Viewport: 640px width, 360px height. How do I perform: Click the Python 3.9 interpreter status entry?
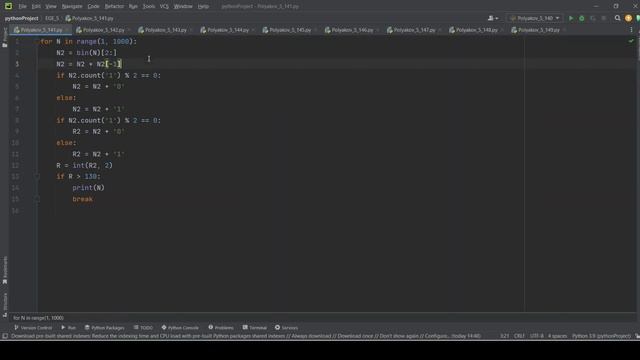(601, 336)
